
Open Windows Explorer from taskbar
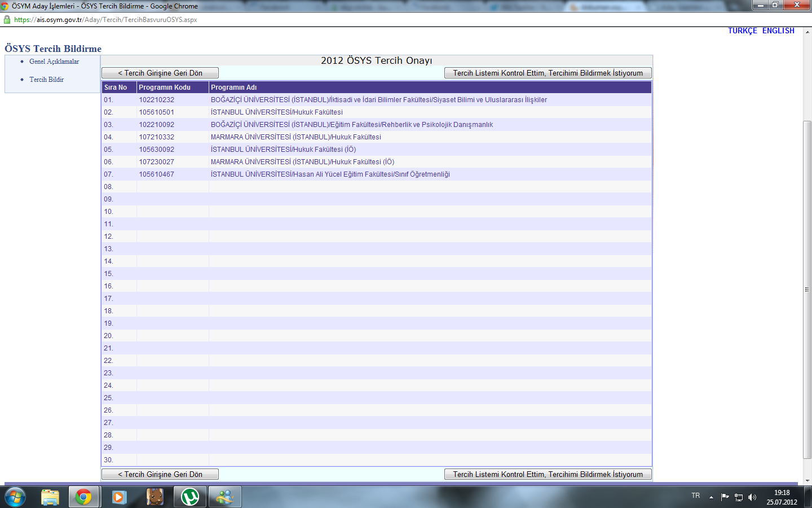point(50,497)
